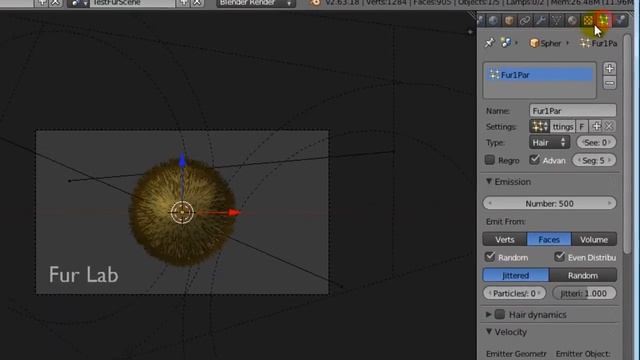Open the Particles properties tab

click(604, 20)
